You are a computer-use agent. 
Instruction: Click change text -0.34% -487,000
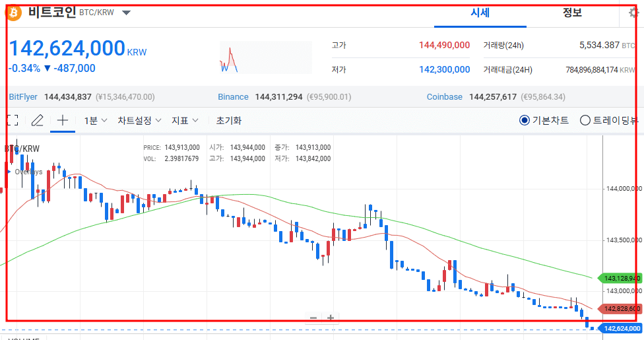pos(51,68)
